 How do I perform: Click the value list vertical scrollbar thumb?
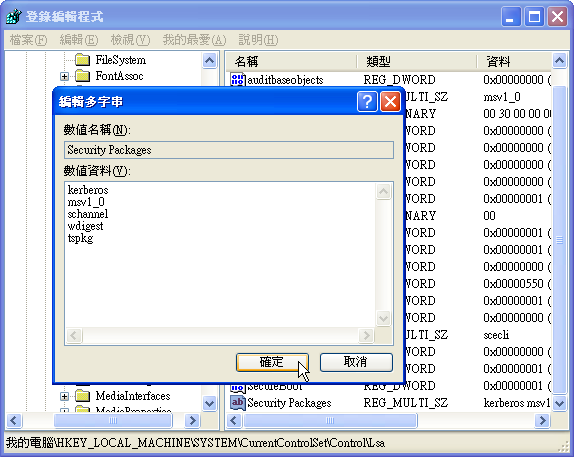(x=559, y=240)
